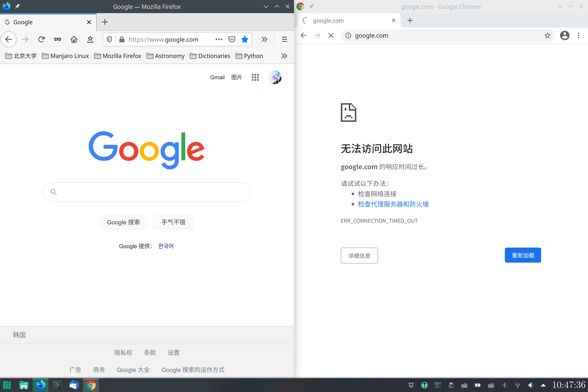Open the 条款 footer link
Viewport: 588px width, 392px height.
click(x=150, y=352)
